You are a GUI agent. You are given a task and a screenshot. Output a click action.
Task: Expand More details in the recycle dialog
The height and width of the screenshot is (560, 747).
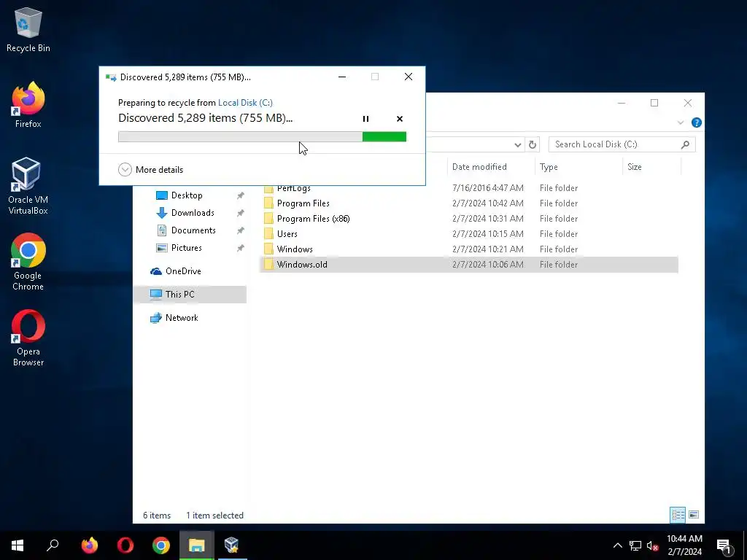[150, 169]
